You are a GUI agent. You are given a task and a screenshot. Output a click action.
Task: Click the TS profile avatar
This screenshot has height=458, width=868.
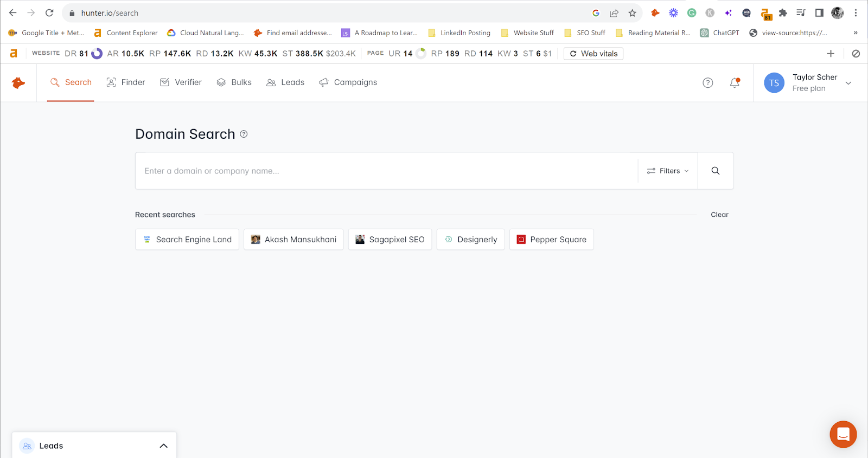774,83
